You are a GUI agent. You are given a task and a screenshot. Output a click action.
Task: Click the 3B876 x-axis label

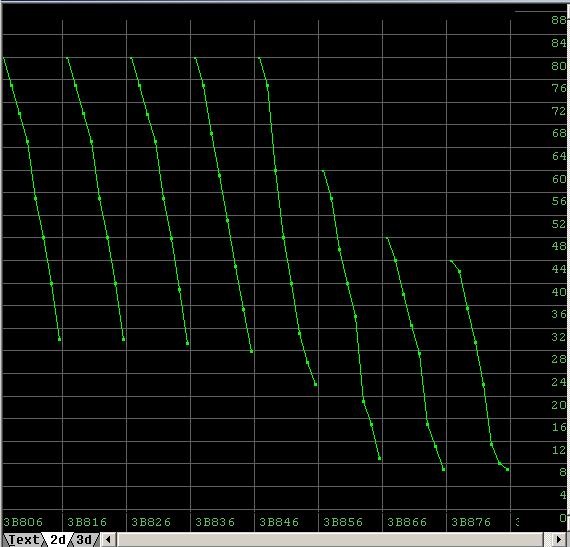click(471, 522)
